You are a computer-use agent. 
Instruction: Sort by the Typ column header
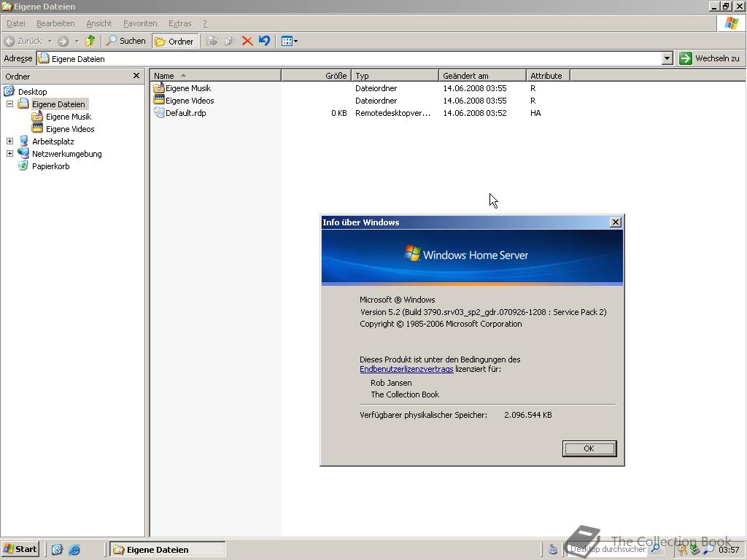(395, 76)
